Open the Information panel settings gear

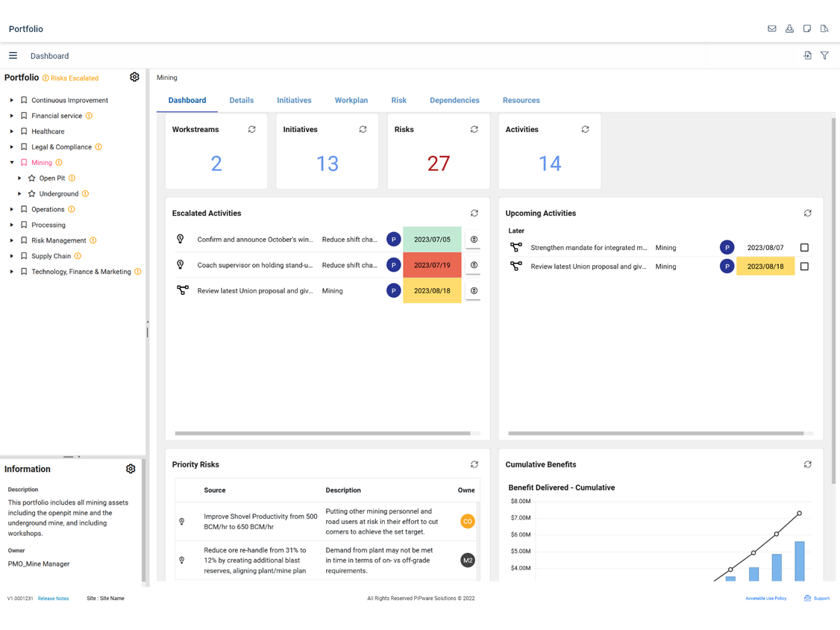131,469
